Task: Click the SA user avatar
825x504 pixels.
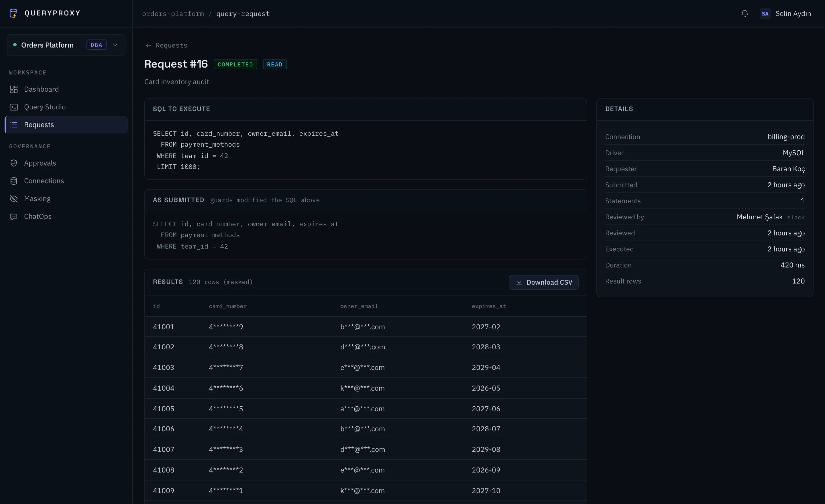Action: [765, 14]
